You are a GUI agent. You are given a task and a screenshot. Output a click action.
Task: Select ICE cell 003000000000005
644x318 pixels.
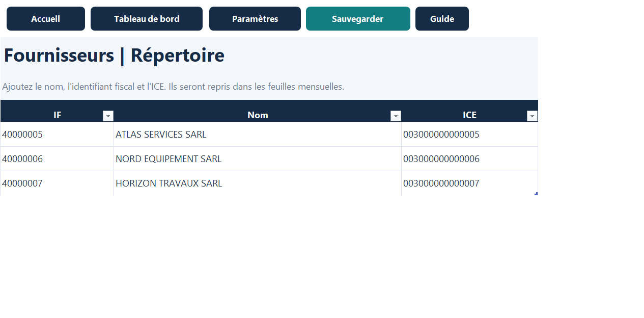click(x=469, y=135)
